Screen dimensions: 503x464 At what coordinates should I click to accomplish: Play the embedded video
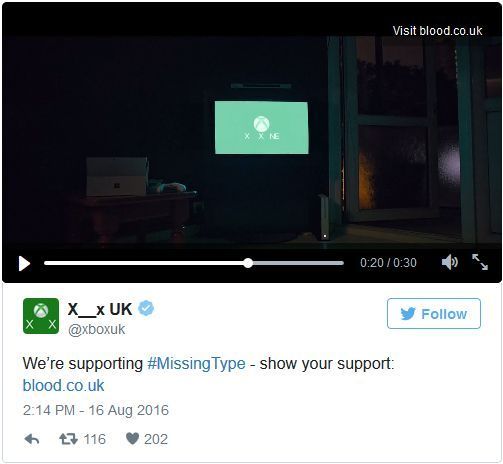tap(24, 264)
